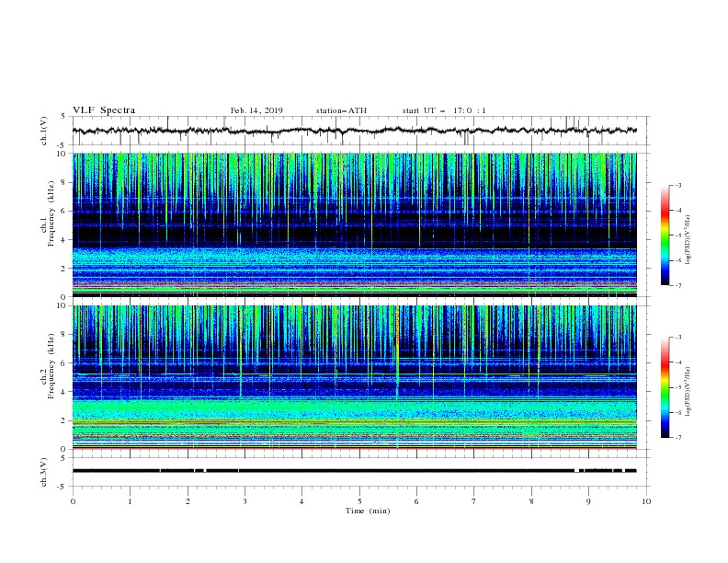Click the ch.1 Frequency (kHz) axis label

[x=48, y=213]
